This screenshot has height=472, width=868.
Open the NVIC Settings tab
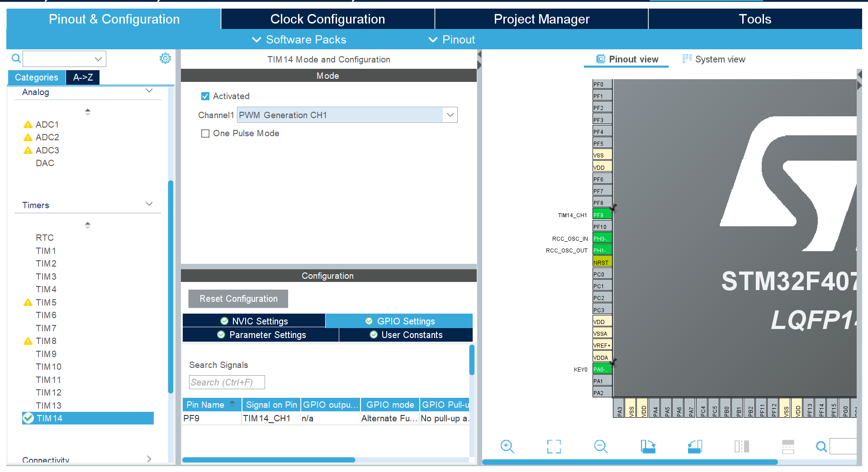(254, 321)
